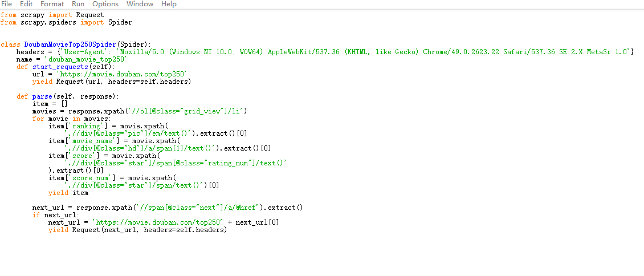This screenshot has width=644, height=276.
Task: Click the 'if next_url:' statement
Action: [54, 215]
